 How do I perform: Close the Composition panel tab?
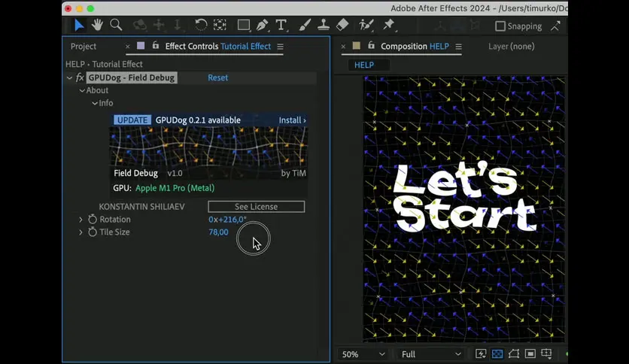(x=343, y=47)
